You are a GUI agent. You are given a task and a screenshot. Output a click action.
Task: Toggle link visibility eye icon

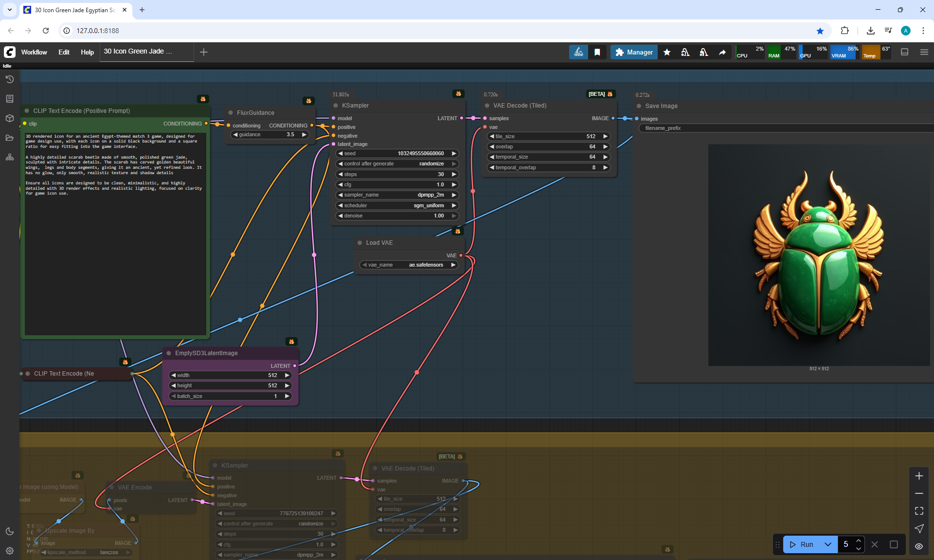click(919, 546)
